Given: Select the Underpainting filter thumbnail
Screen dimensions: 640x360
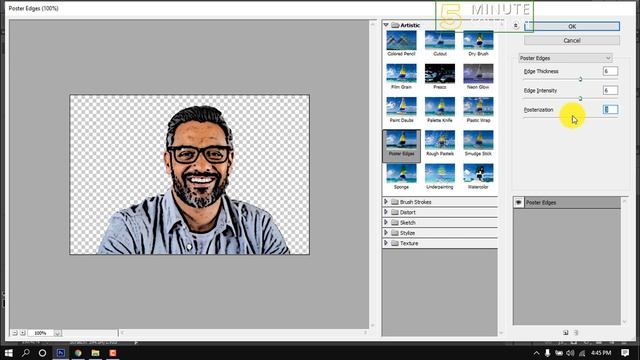Looking at the screenshot, I should click(440, 173).
